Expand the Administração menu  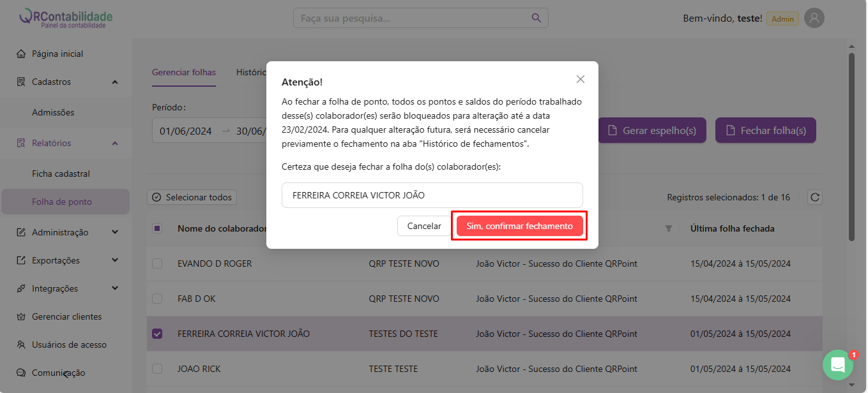tap(115, 232)
